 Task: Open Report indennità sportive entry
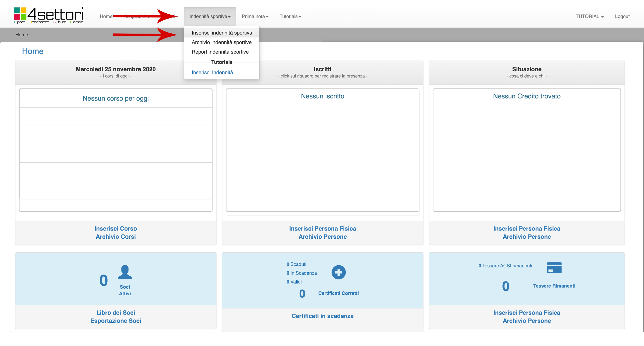click(x=220, y=52)
